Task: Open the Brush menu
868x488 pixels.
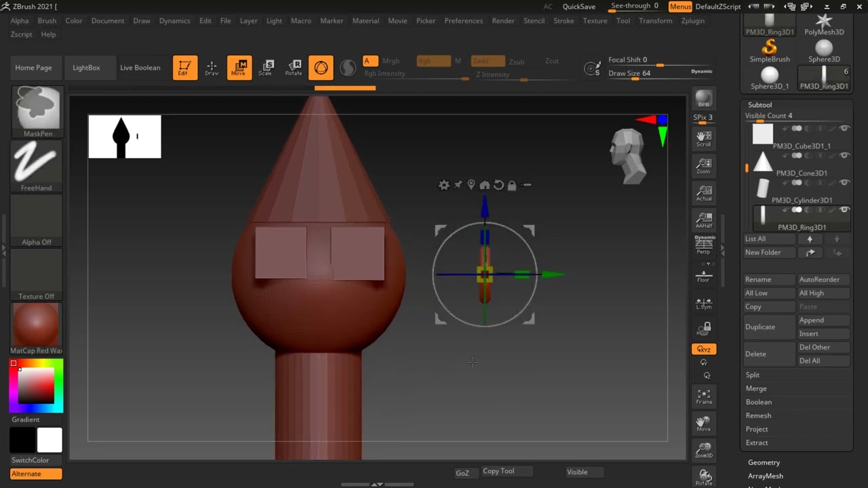Action: [47, 21]
